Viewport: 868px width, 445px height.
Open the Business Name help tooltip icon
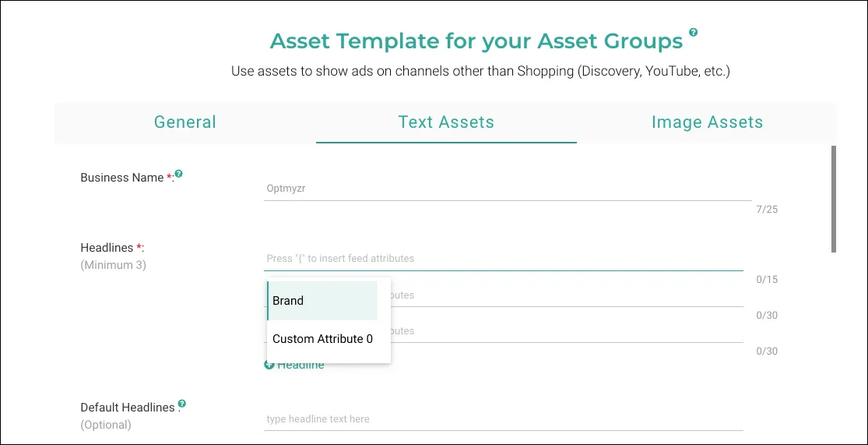click(x=179, y=174)
